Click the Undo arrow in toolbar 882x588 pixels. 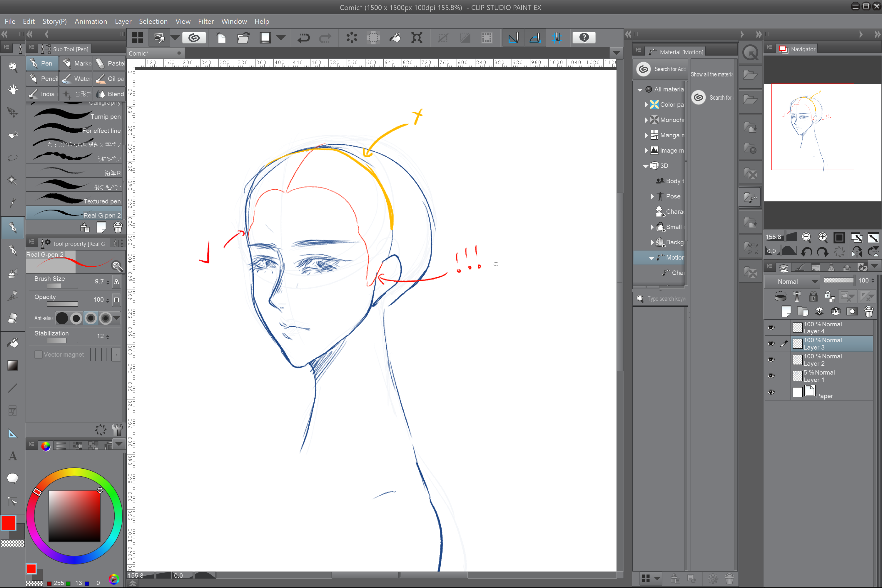click(x=303, y=38)
